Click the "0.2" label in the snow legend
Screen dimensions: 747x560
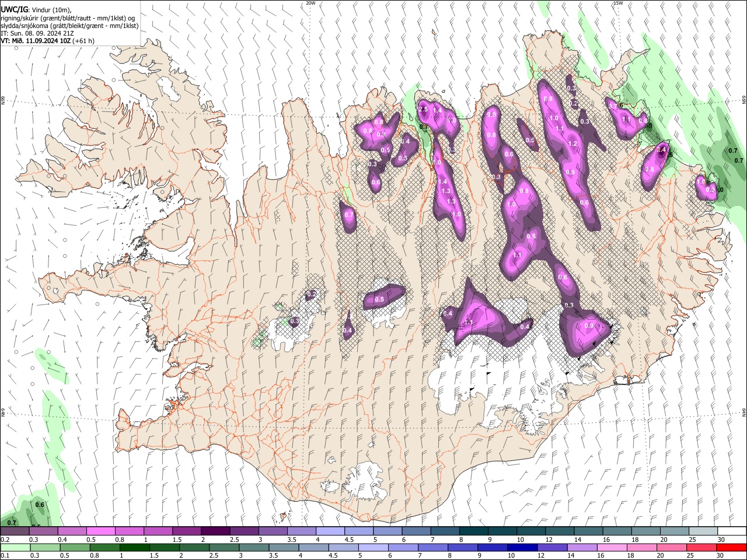(x=5, y=540)
